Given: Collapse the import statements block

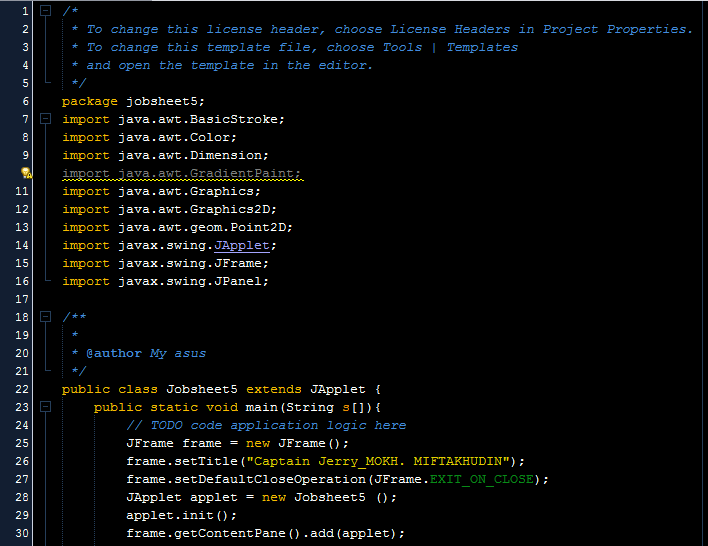Looking at the screenshot, I should tap(46, 119).
